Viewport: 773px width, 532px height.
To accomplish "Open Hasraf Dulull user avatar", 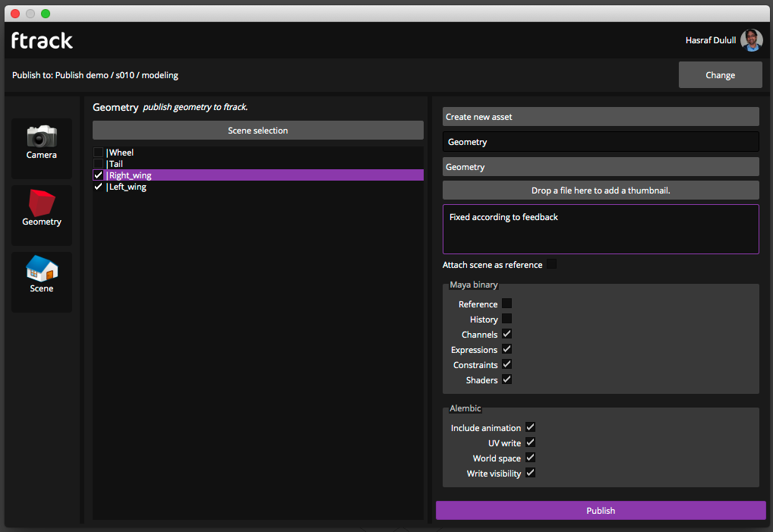I will point(751,40).
